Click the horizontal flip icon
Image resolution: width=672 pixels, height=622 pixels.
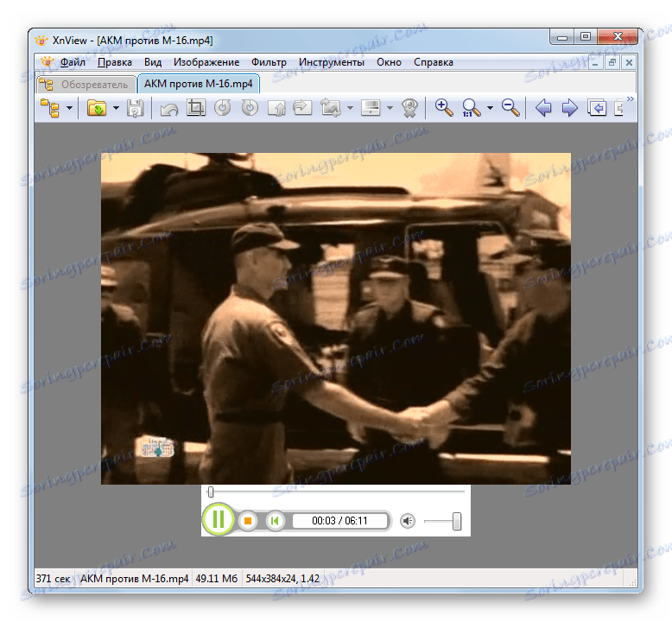[302, 108]
